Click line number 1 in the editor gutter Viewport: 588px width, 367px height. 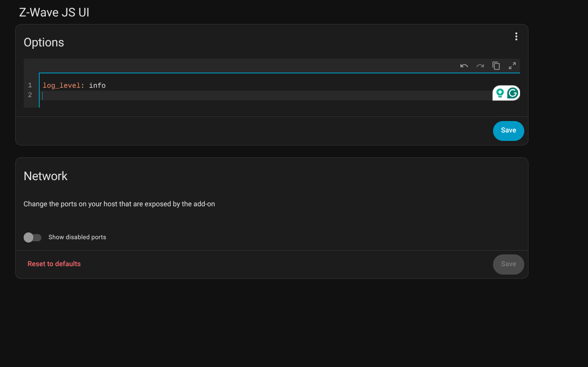click(x=30, y=86)
